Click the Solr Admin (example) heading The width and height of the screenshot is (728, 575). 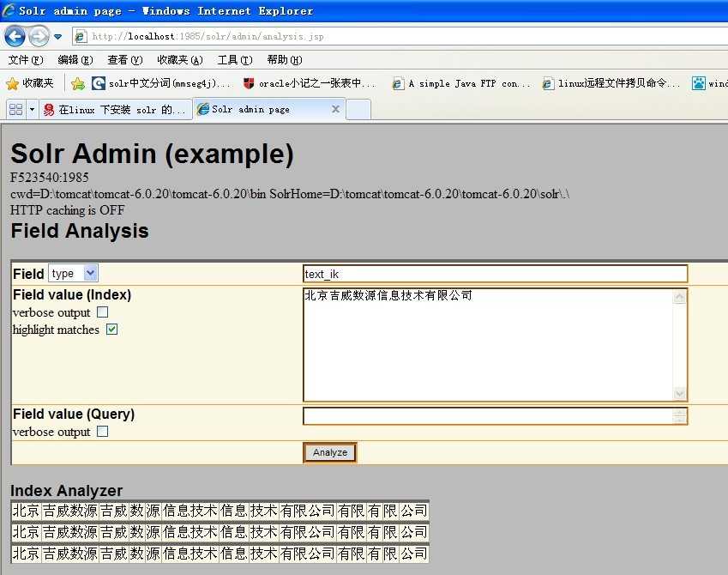point(152,154)
